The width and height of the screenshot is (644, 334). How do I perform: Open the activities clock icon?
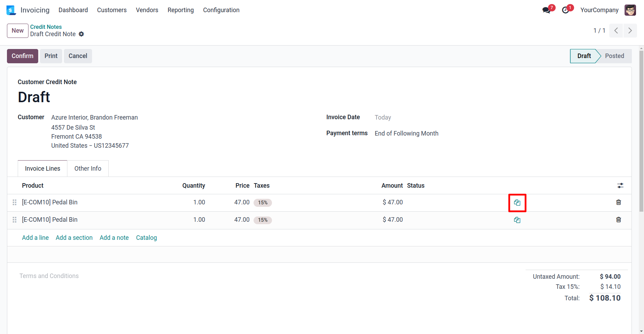(x=565, y=10)
